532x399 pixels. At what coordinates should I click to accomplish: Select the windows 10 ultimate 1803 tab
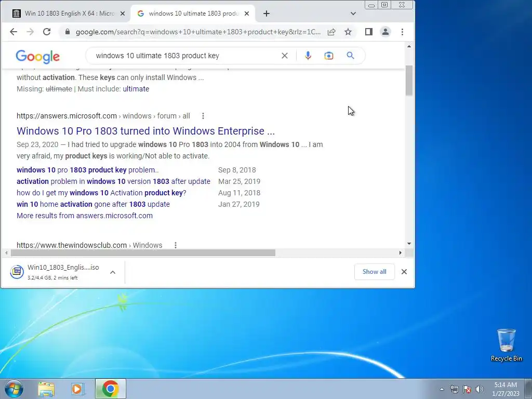pos(193,14)
